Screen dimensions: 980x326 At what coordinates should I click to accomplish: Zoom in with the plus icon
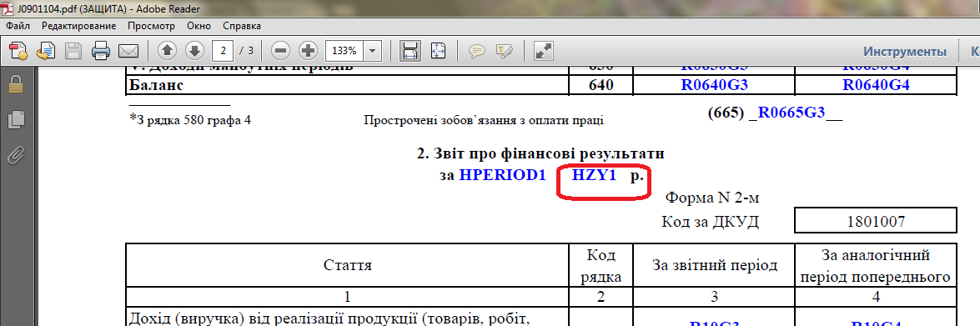[308, 50]
